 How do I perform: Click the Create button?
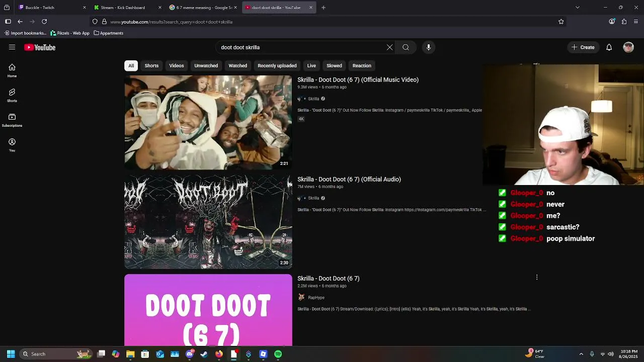pyautogui.click(x=583, y=47)
